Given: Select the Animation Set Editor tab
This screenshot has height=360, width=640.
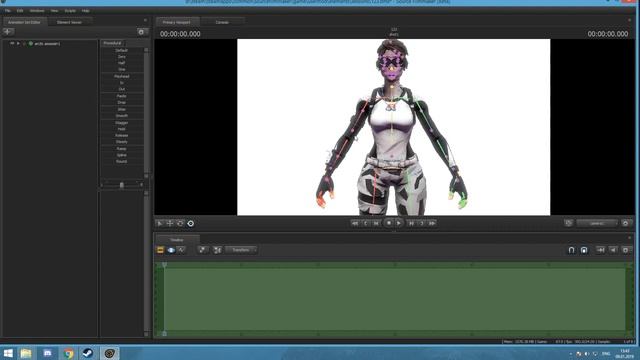Looking at the screenshot, I should (x=24, y=22).
